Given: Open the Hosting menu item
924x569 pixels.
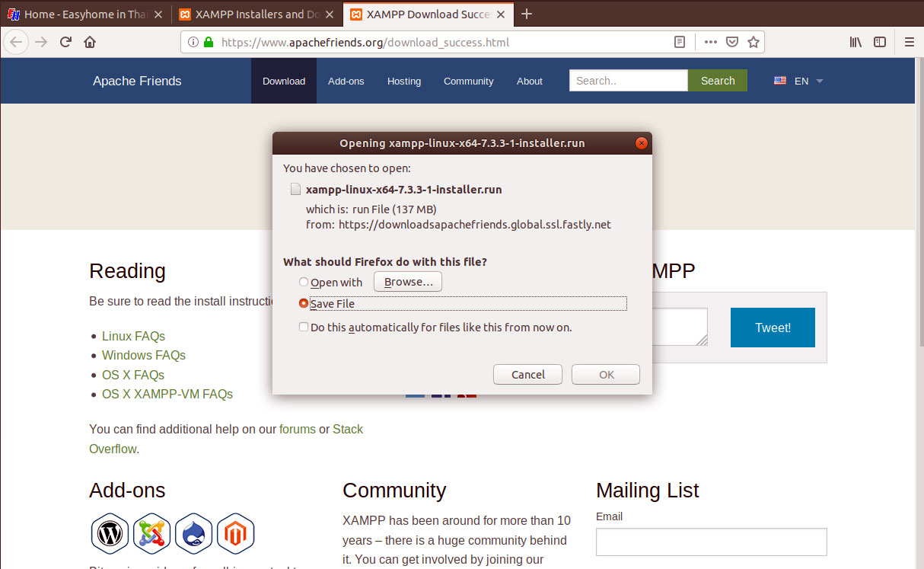Looking at the screenshot, I should pos(404,81).
